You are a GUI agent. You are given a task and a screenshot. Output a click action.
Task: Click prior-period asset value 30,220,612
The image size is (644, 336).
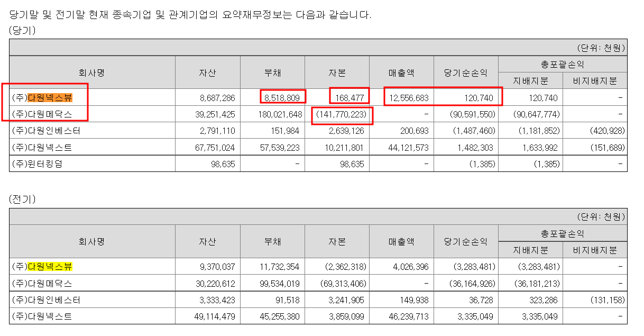tap(215, 284)
